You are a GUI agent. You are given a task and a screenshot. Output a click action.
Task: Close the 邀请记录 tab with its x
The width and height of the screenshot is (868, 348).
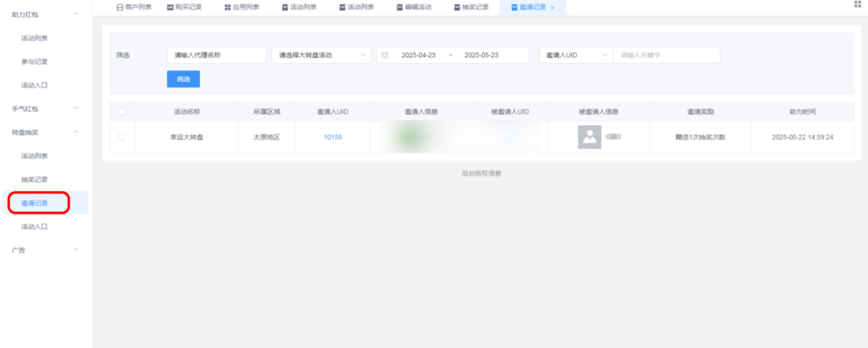tap(553, 8)
